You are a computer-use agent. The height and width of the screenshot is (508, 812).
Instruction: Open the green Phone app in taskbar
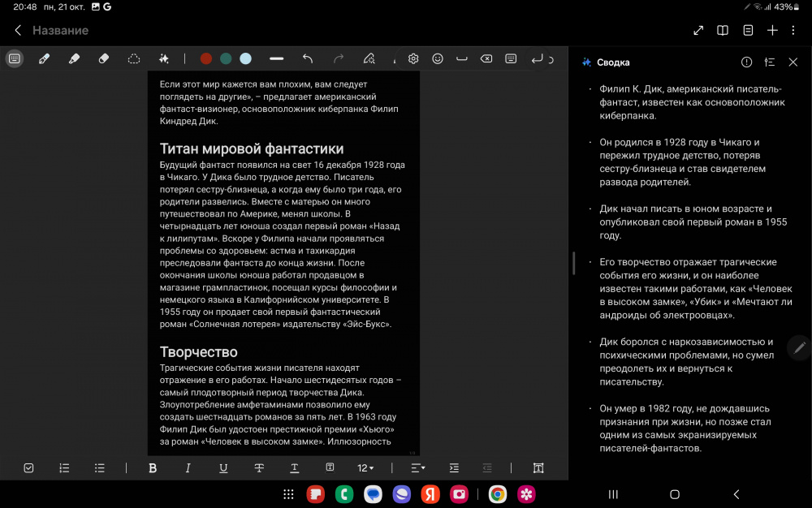coord(343,494)
